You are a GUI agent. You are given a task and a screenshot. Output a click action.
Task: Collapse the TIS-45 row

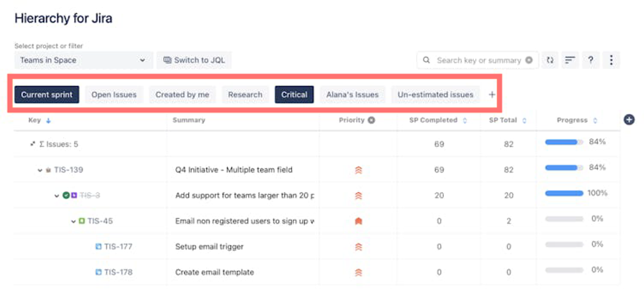73,222
